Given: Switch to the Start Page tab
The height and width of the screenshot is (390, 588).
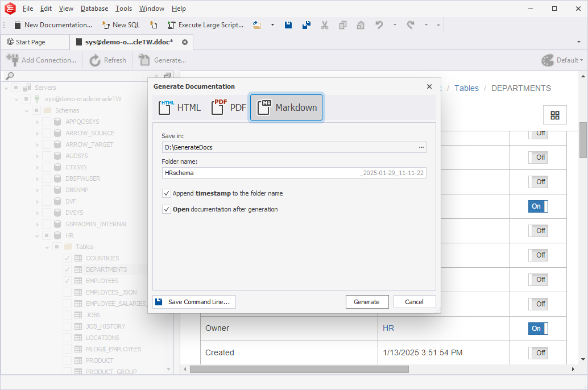Looking at the screenshot, I should [x=35, y=42].
